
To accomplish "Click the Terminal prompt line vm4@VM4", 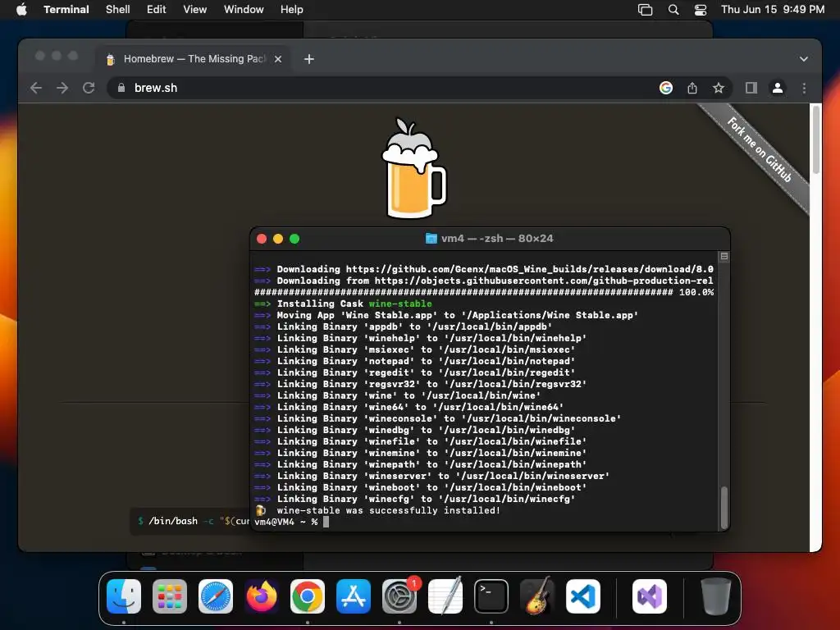I will coord(291,522).
